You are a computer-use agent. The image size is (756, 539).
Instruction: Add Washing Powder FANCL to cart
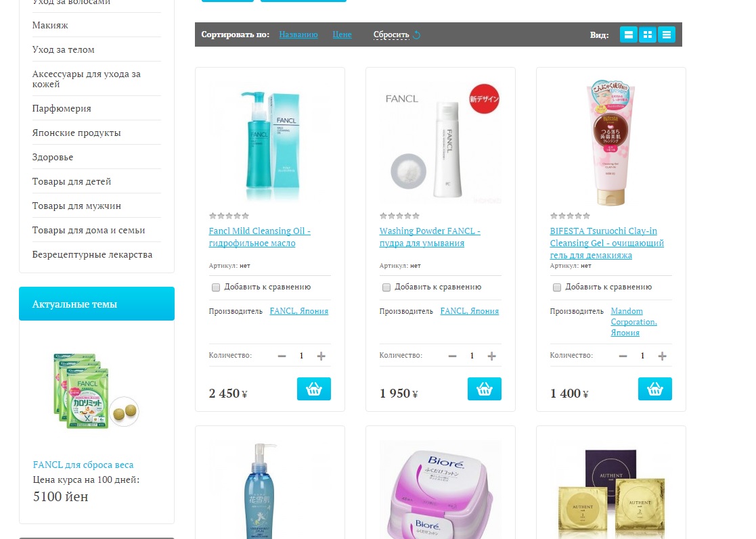point(485,389)
